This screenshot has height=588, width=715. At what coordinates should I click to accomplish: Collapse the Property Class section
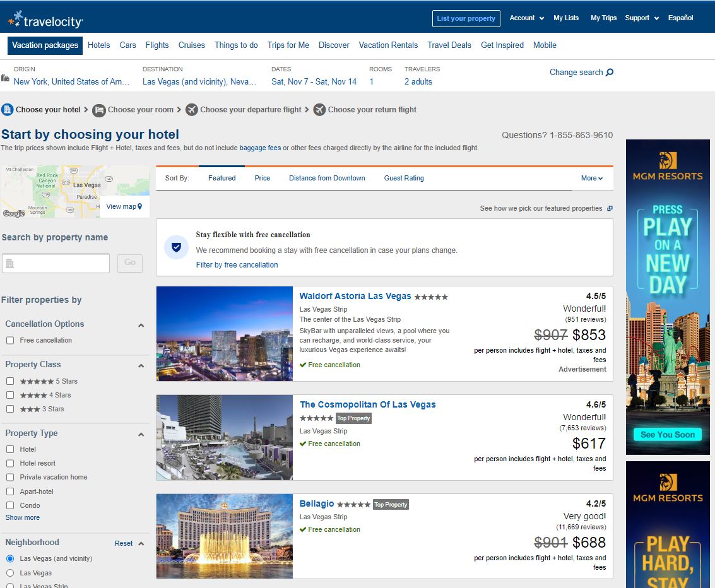pyautogui.click(x=141, y=365)
